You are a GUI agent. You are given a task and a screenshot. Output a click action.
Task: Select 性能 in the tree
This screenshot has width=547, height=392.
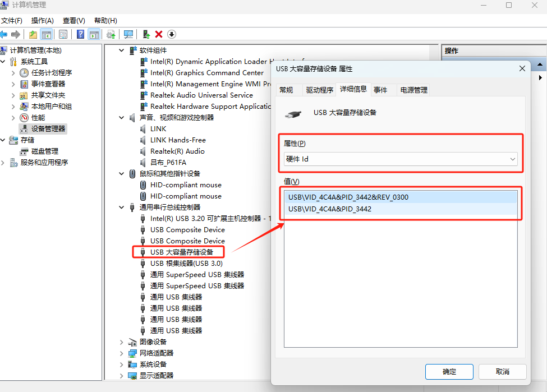38,118
